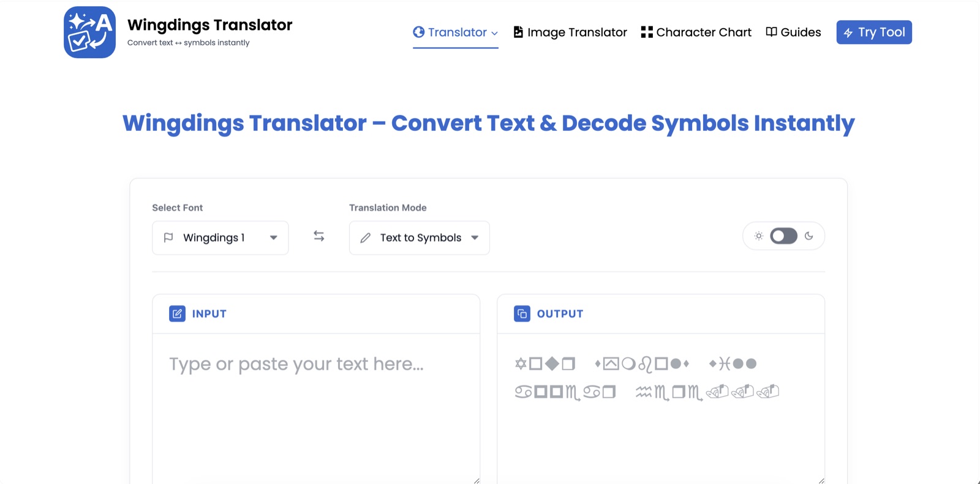The width and height of the screenshot is (980, 484).
Task: Swap translation direction with arrows icon
Action: [319, 236]
